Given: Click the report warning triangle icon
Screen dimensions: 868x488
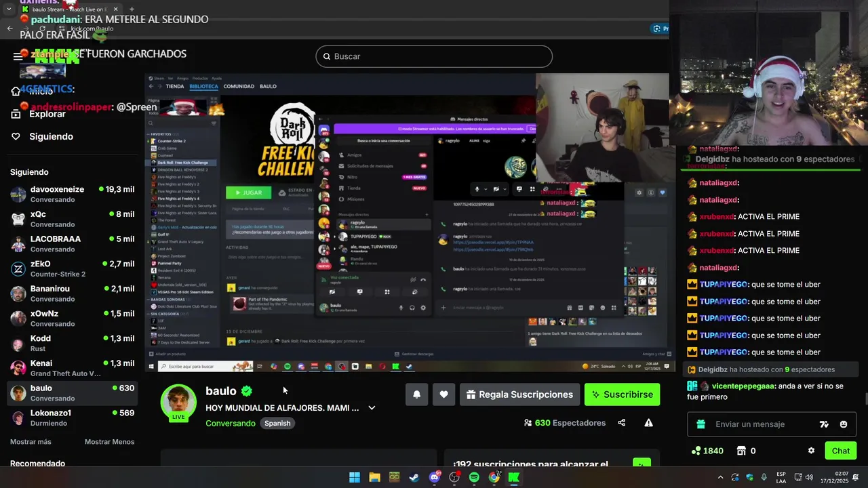Looking at the screenshot, I should click(x=648, y=423).
